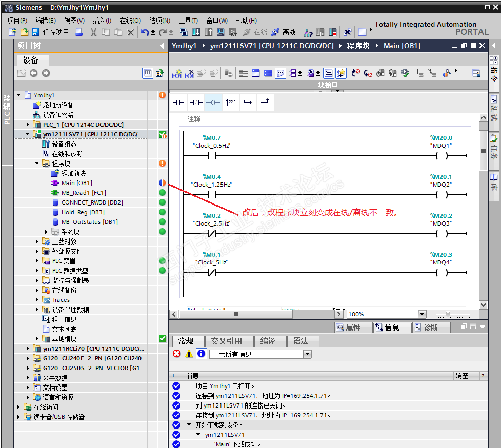Click the insert network icon
The height and width of the screenshot is (448, 502).
pyautogui.click(x=177, y=73)
